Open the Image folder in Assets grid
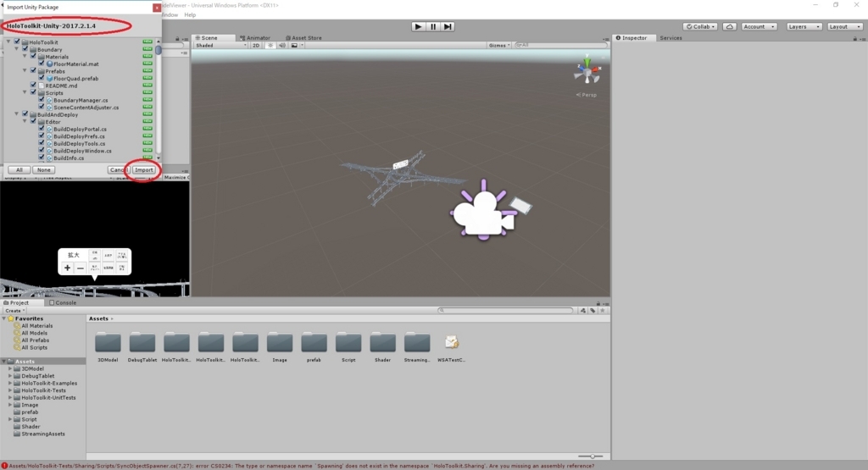 [280, 342]
